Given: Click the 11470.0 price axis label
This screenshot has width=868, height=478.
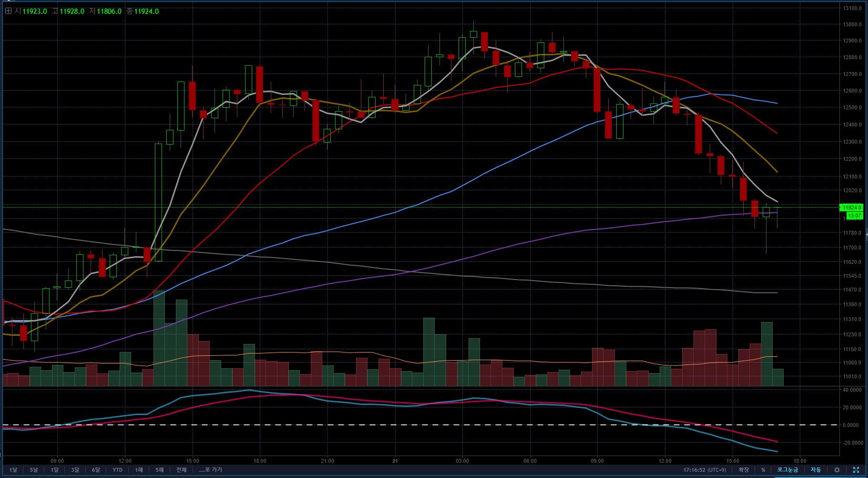Looking at the screenshot, I should 852,290.
